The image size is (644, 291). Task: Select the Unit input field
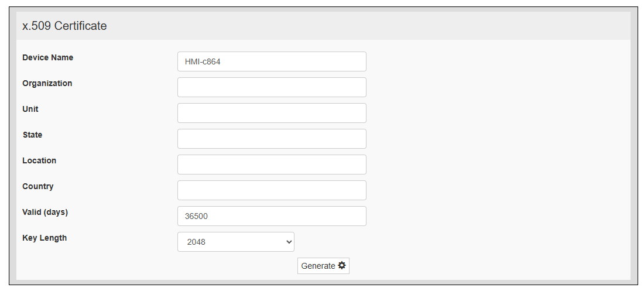(x=272, y=113)
